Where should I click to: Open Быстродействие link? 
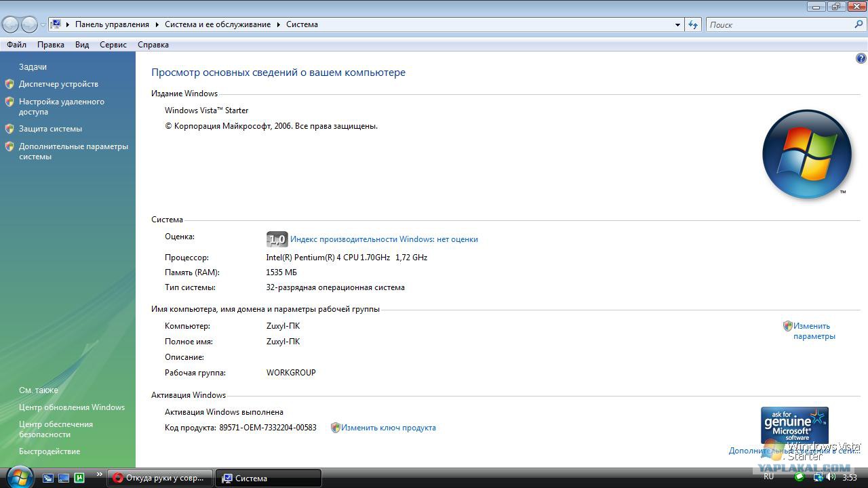[50, 451]
